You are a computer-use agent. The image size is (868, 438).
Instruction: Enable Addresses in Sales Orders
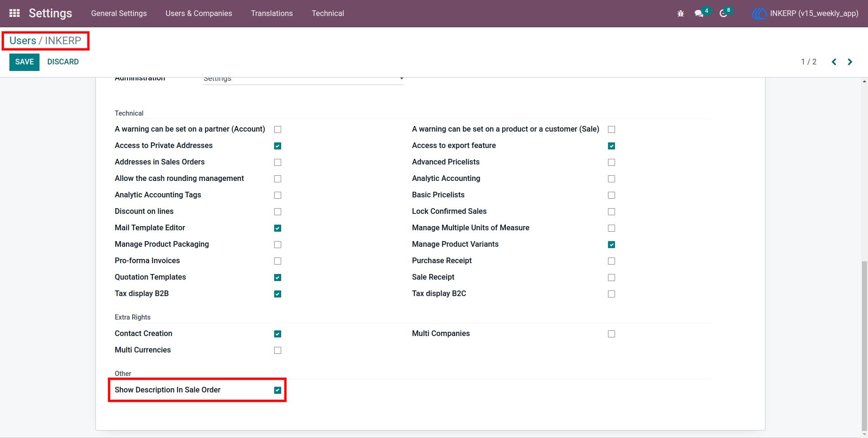[x=277, y=162]
